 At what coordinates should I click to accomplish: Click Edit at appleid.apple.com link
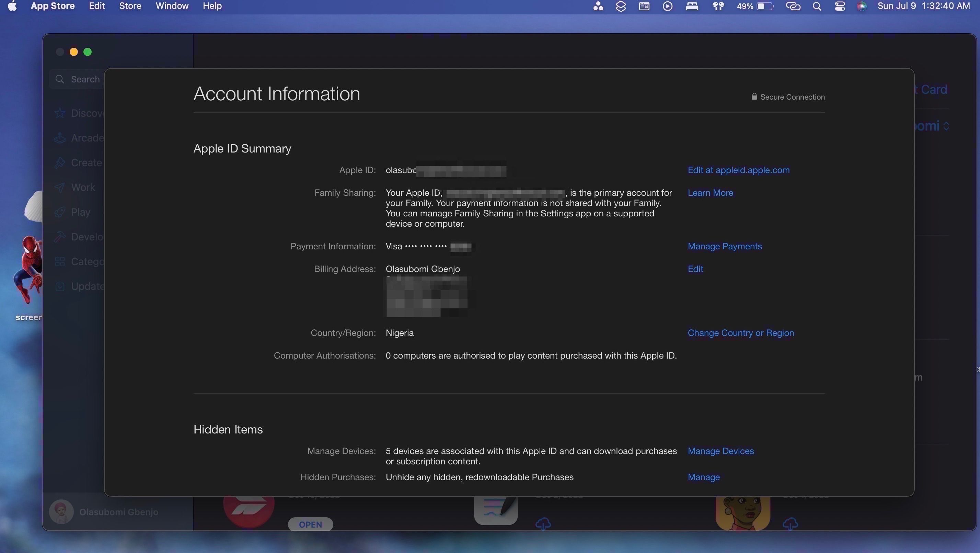738,170
